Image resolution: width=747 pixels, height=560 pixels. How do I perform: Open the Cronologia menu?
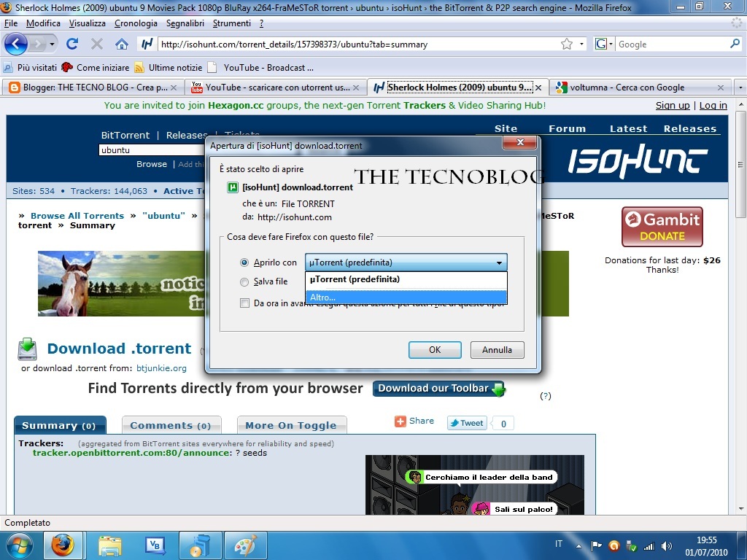tap(136, 23)
